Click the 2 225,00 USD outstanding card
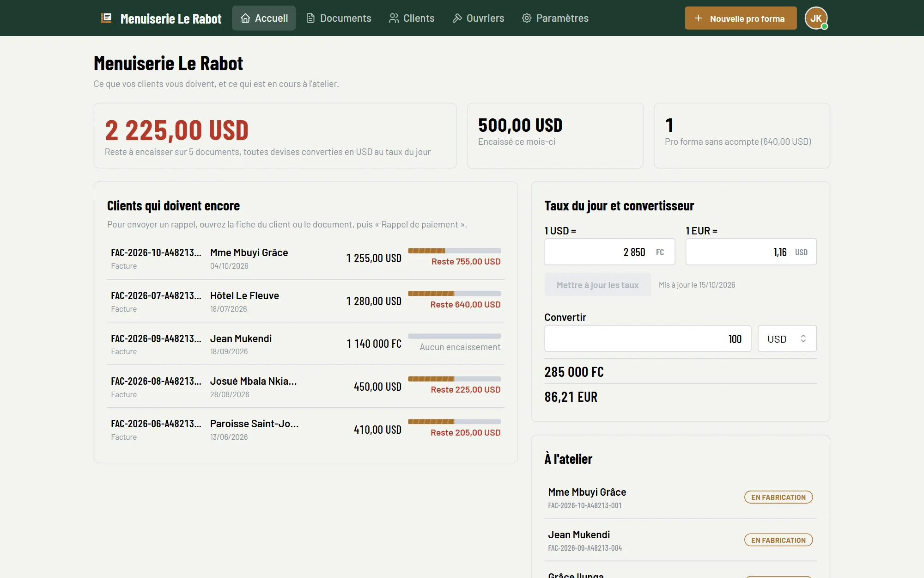The height and width of the screenshot is (578, 924). [275, 135]
